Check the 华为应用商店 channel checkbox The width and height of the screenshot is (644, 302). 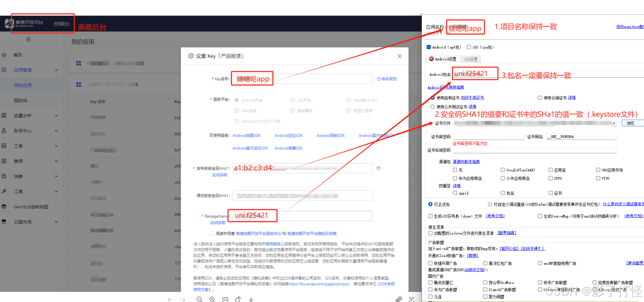tap(455, 178)
